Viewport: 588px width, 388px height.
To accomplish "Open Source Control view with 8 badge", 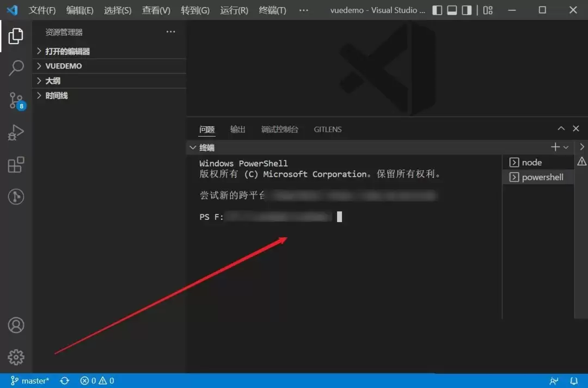I will coord(16,101).
